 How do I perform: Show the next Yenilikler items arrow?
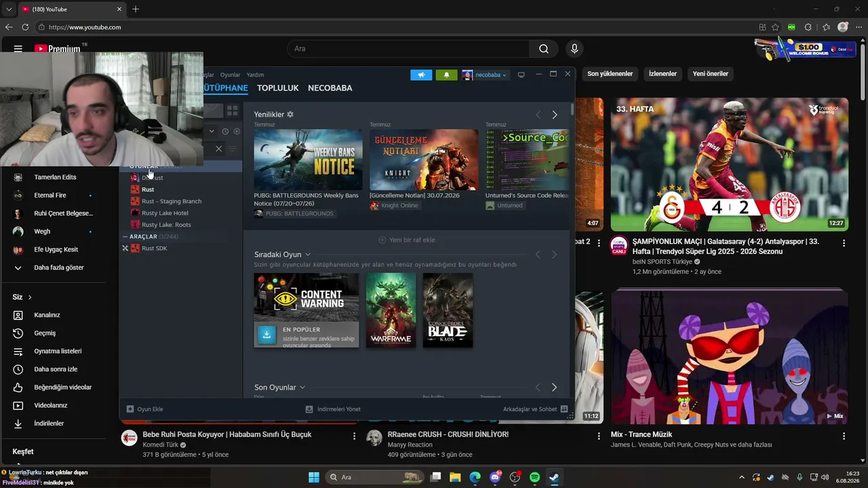coord(555,115)
